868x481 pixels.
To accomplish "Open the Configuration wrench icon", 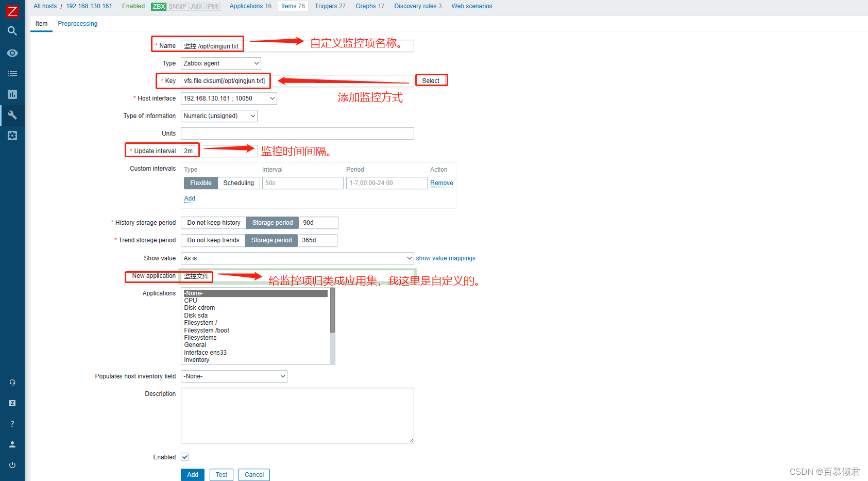I will (12, 115).
